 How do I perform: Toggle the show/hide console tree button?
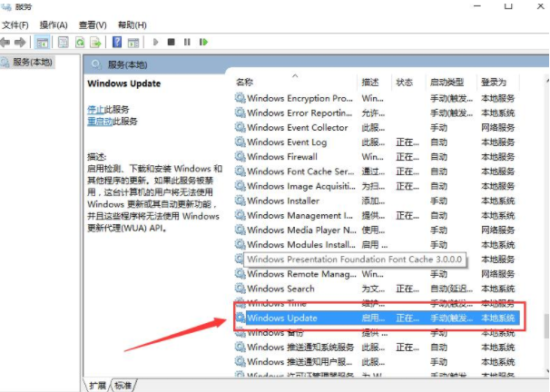43,42
